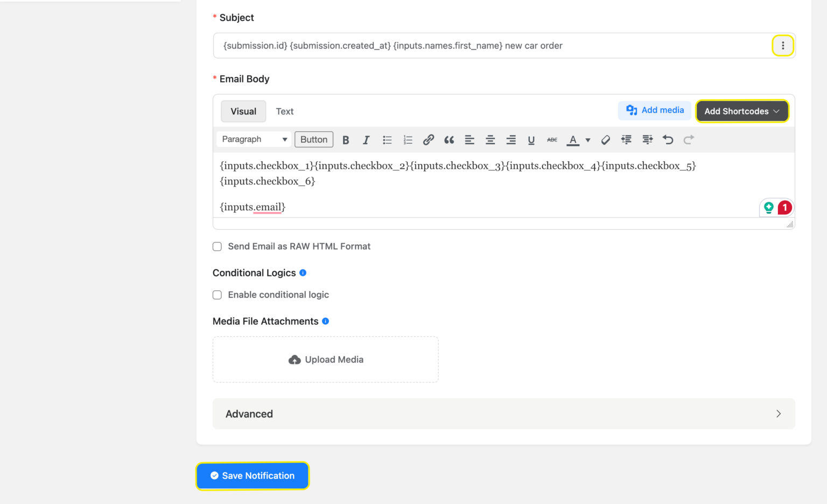Undo the last editor change

coord(668,139)
